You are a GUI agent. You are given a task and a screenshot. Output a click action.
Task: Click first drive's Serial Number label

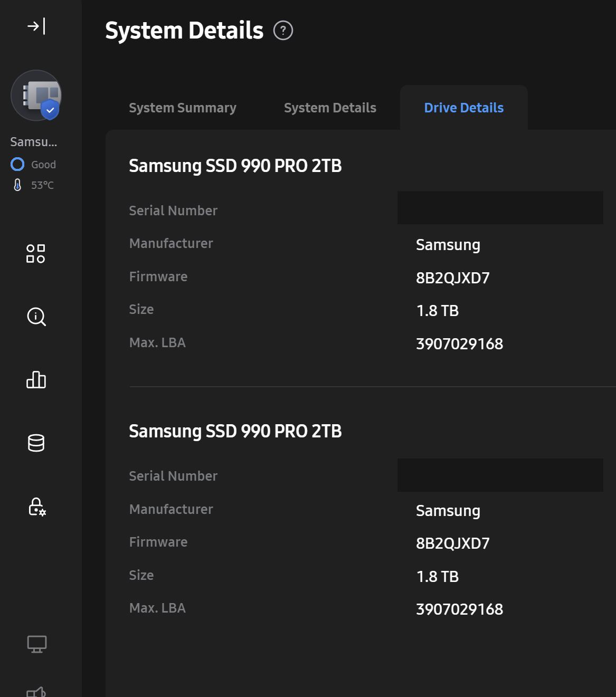pyautogui.click(x=173, y=211)
